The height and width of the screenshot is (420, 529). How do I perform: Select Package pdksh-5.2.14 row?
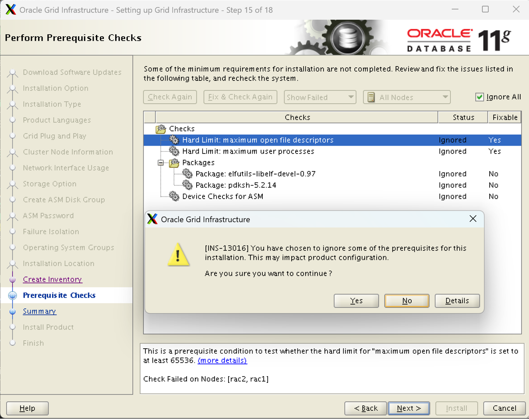[332, 185]
